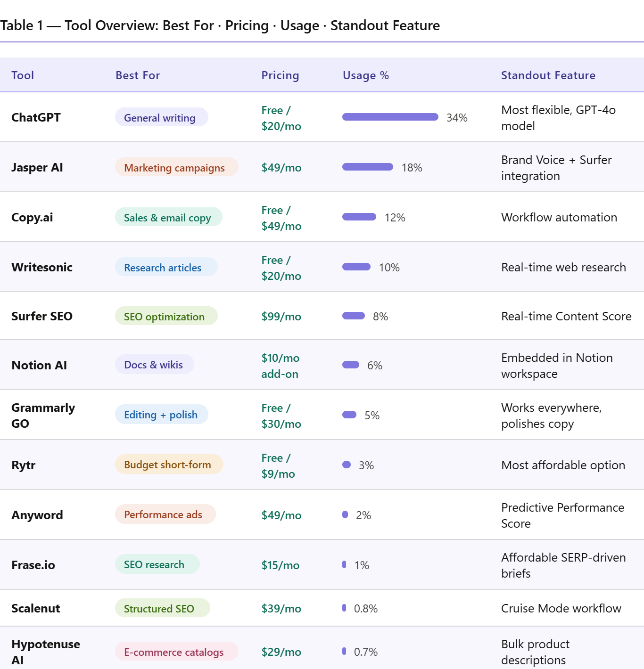Select the Pricing column header
Screen dimensions: 644x669
click(x=280, y=75)
